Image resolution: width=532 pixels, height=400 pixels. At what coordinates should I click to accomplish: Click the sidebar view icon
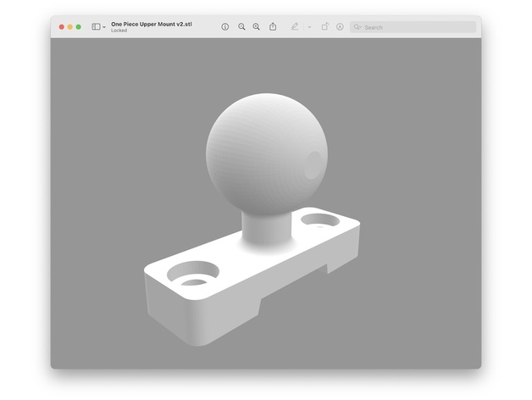click(96, 27)
